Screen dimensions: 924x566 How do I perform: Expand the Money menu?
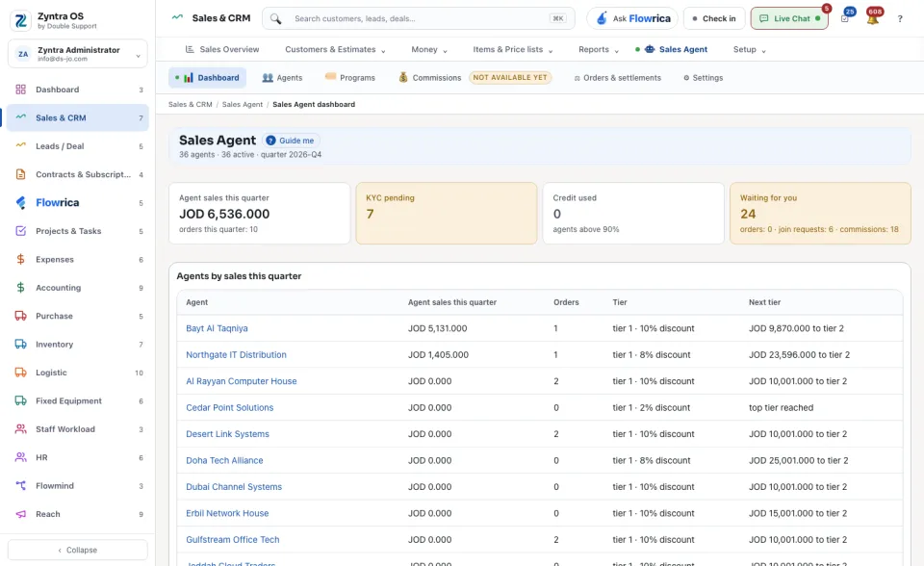(x=429, y=49)
